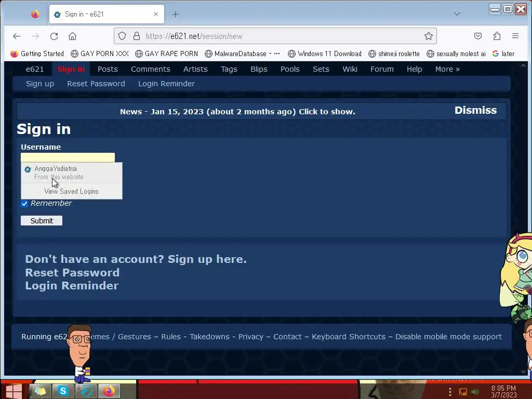The width and height of the screenshot is (532, 399).
Task: Open Blips in the site navbar
Action: 259,69
